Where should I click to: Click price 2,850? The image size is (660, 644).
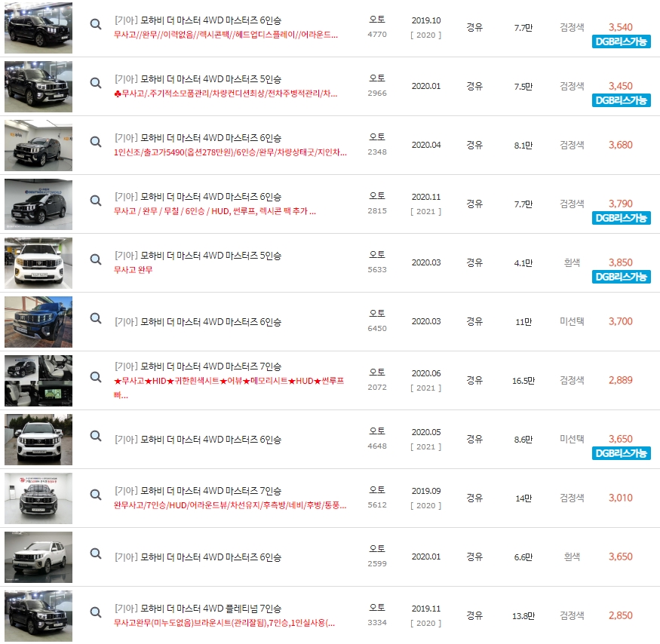point(621,616)
